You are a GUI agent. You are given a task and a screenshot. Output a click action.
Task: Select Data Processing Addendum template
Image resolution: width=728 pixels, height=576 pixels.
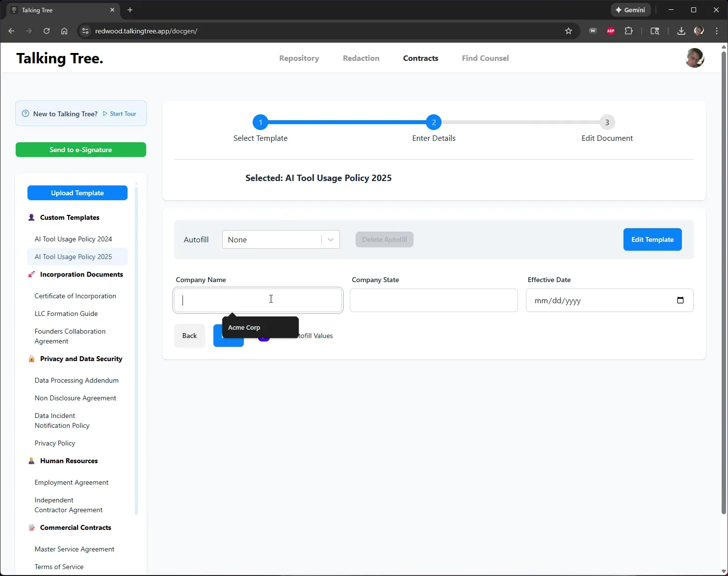tap(77, 380)
